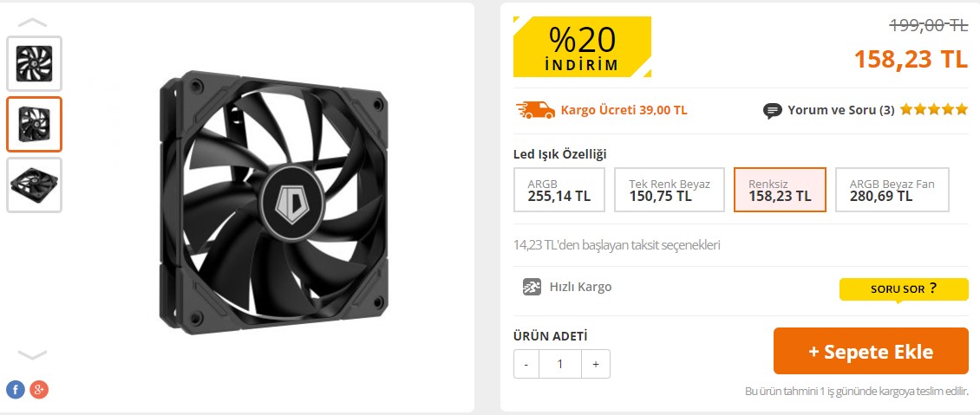980x415 pixels.
Task: Click the Google Plus share icon
Action: pos(38,390)
